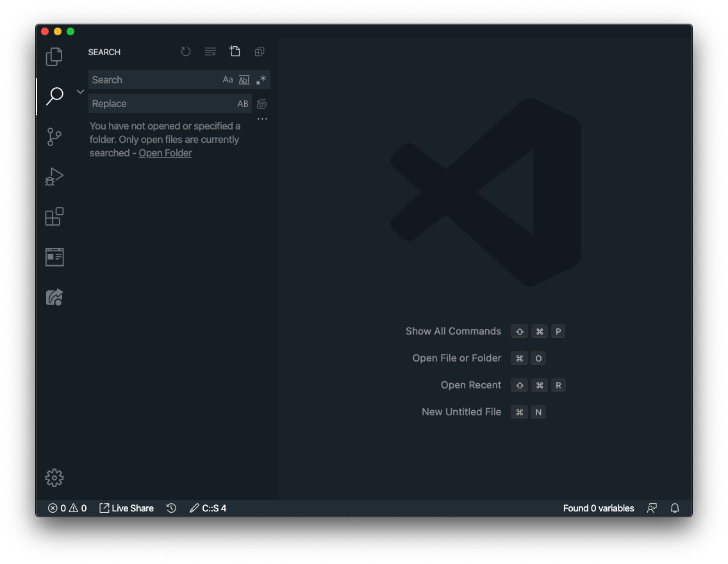The height and width of the screenshot is (564, 728).
Task: Click the Open File or Folder label
Action: tap(457, 358)
